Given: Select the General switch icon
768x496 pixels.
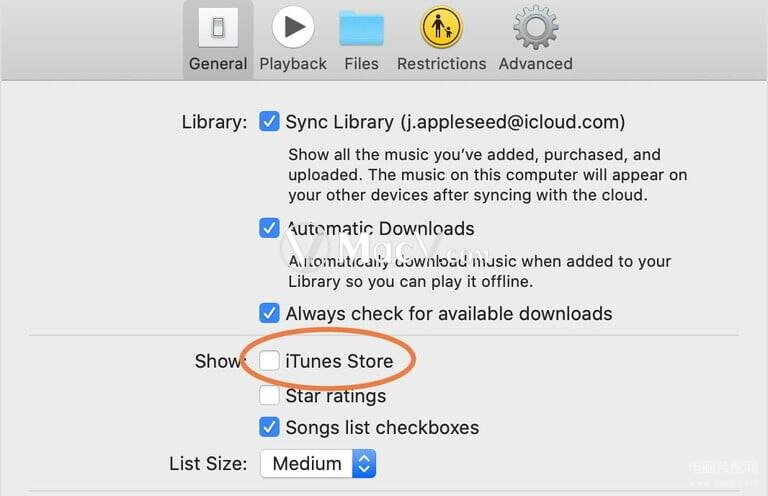Looking at the screenshot, I should point(218,27).
